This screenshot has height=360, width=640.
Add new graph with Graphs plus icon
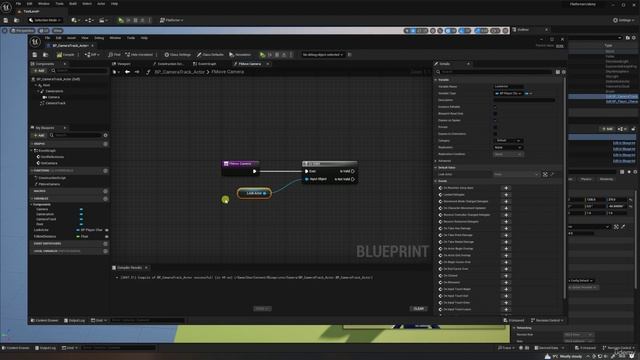(x=105, y=144)
